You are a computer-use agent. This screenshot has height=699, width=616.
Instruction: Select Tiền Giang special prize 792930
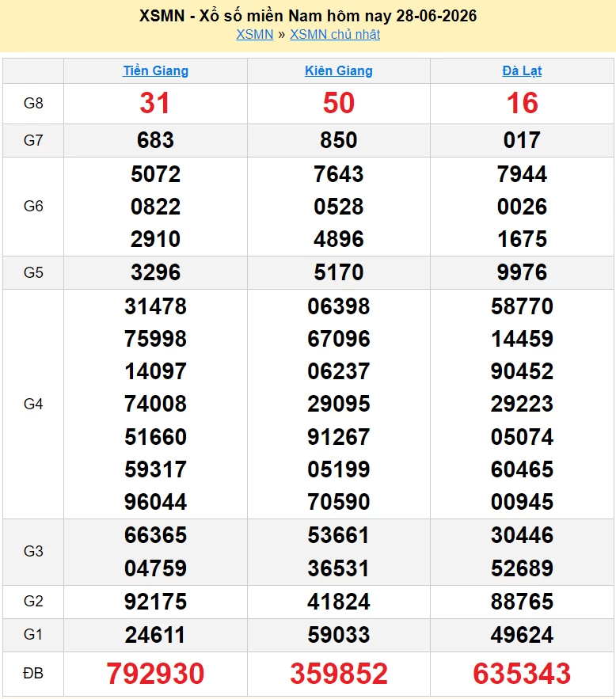(x=155, y=673)
